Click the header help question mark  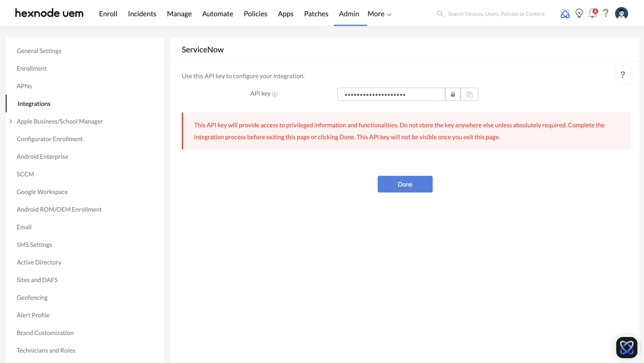[606, 13]
